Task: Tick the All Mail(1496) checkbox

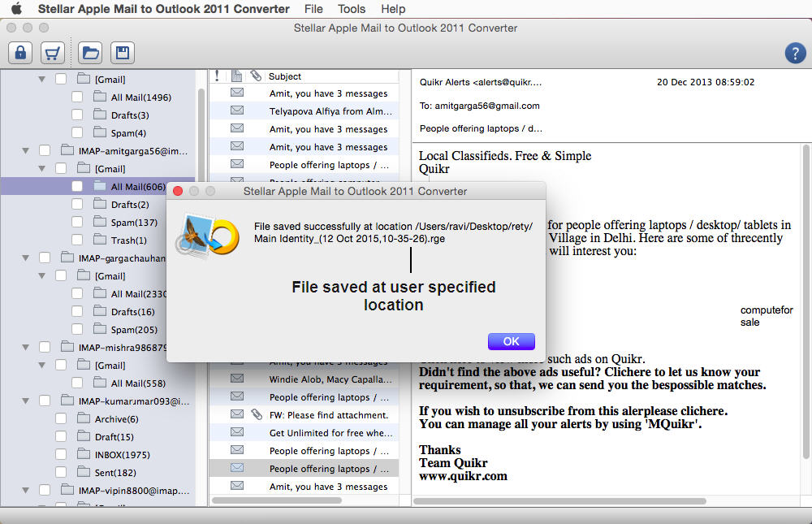Action: (x=77, y=97)
